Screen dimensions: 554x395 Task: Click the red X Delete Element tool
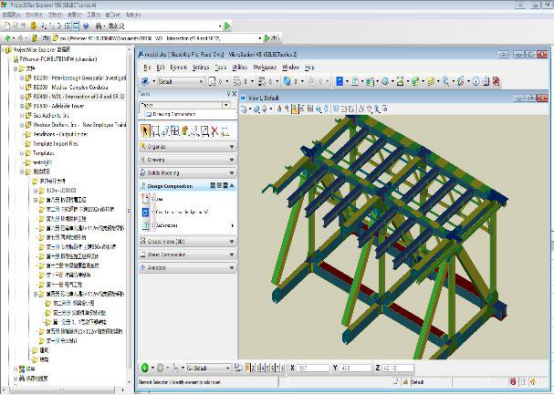coord(214,131)
